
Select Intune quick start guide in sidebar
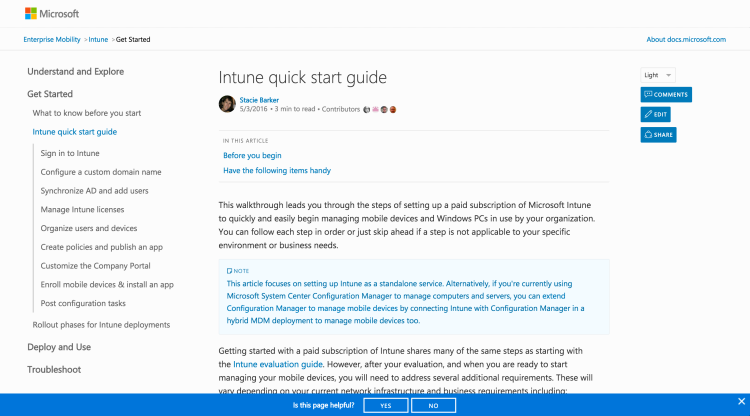click(75, 132)
